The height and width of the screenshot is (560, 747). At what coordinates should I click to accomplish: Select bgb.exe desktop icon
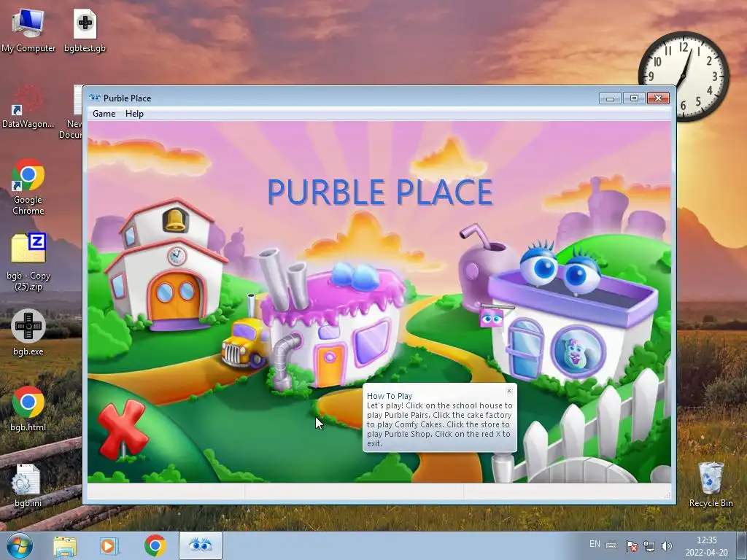coord(28,333)
